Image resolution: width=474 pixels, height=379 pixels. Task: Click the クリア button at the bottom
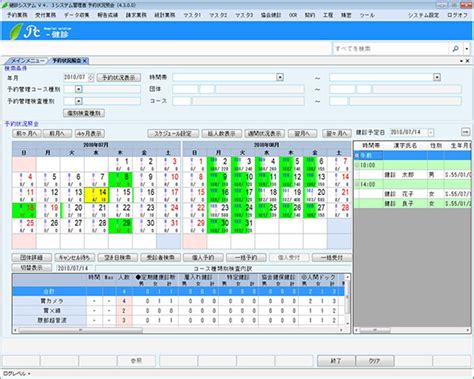point(375,361)
